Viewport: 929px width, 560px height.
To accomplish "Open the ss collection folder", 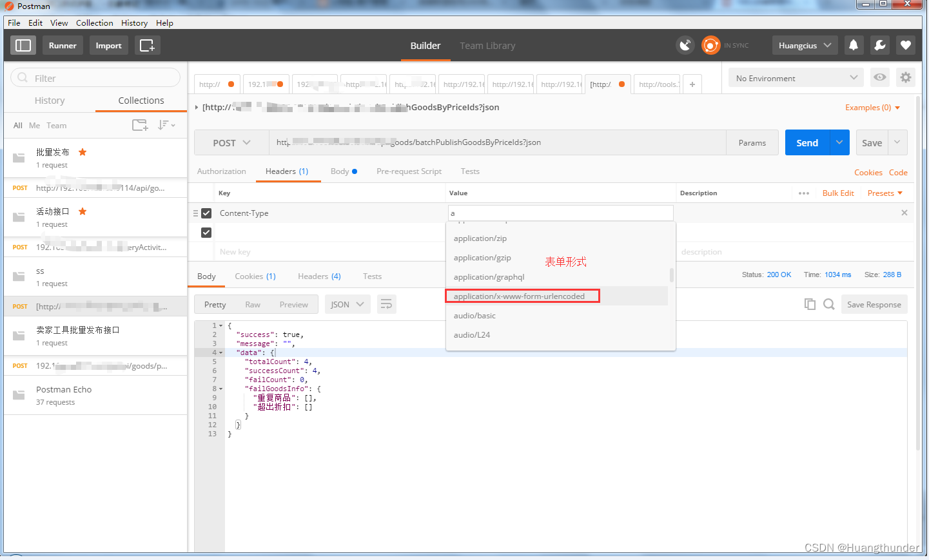I will [x=19, y=276].
